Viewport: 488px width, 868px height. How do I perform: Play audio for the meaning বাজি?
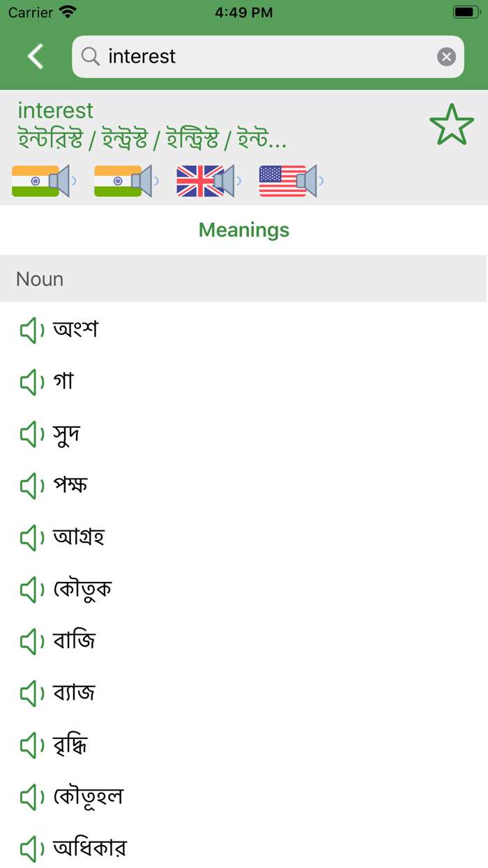31,641
